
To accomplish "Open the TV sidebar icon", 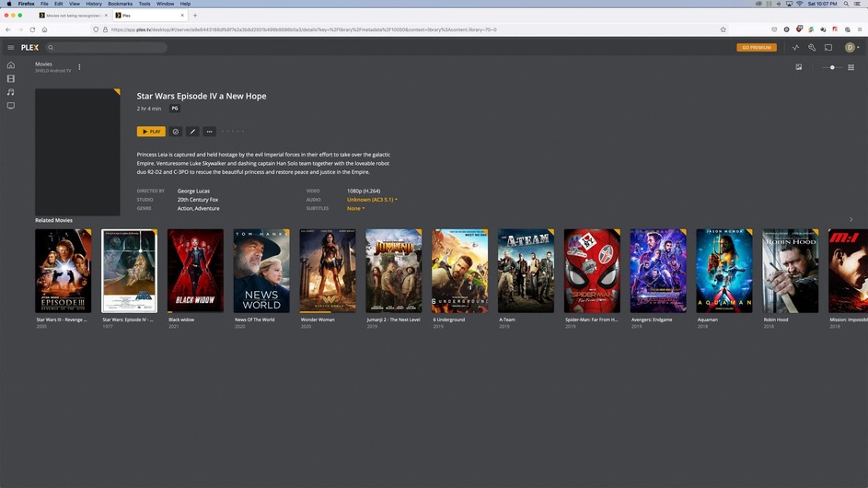I will point(10,105).
